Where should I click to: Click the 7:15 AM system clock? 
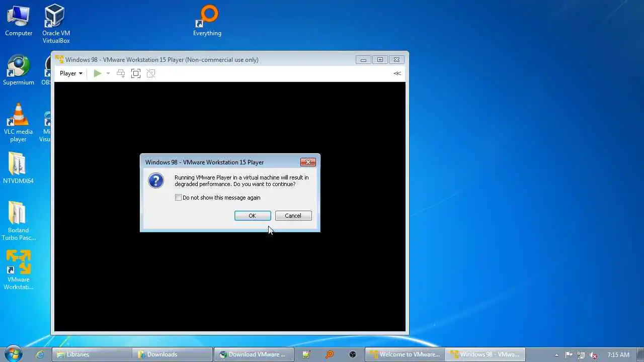click(618, 355)
